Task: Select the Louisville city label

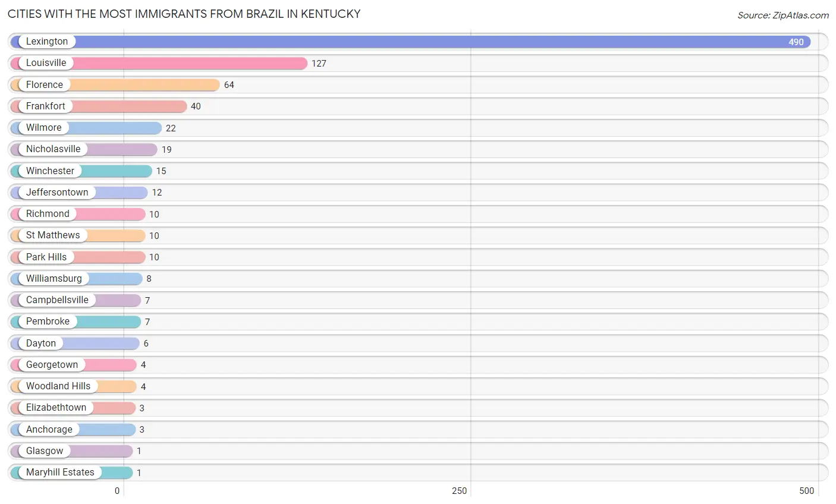Action: [x=46, y=63]
